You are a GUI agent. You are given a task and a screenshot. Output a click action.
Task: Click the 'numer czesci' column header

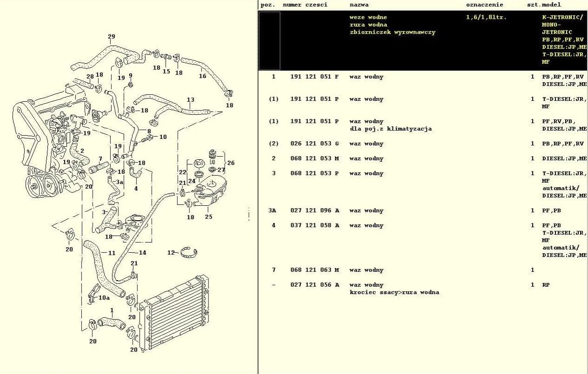[305, 5]
